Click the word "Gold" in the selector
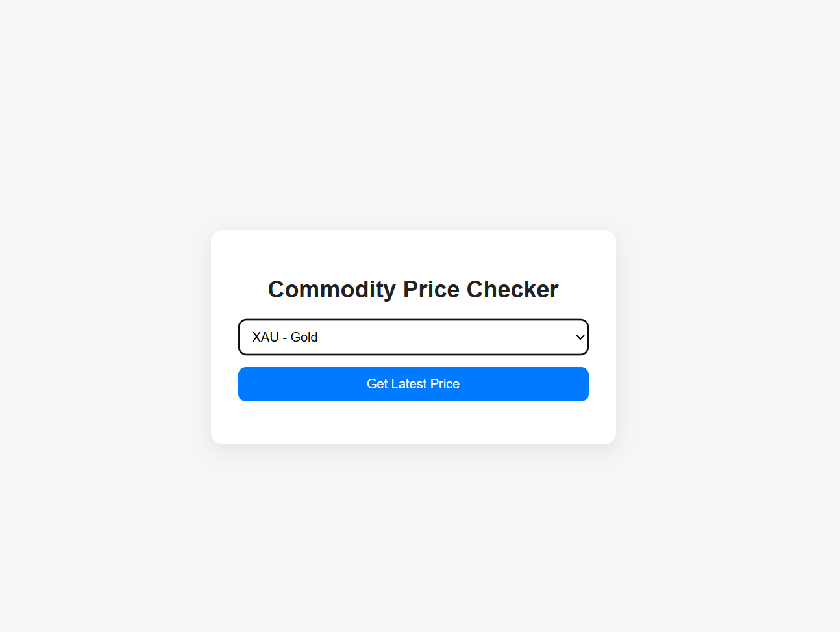 [304, 337]
